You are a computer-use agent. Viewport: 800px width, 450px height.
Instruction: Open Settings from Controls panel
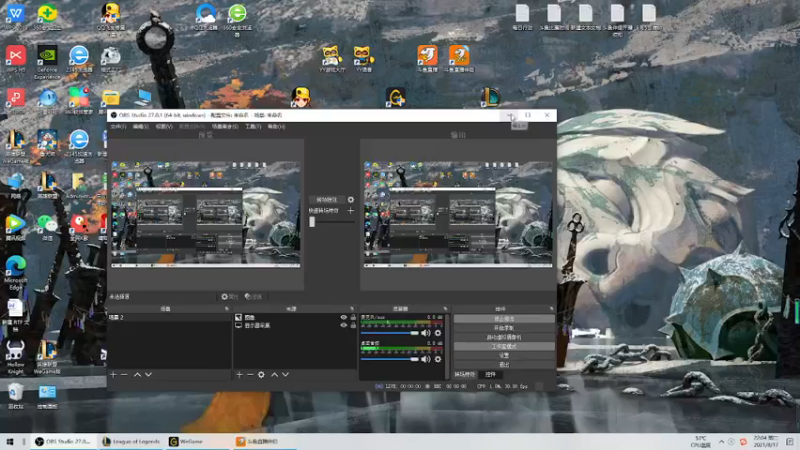tap(504, 356)
